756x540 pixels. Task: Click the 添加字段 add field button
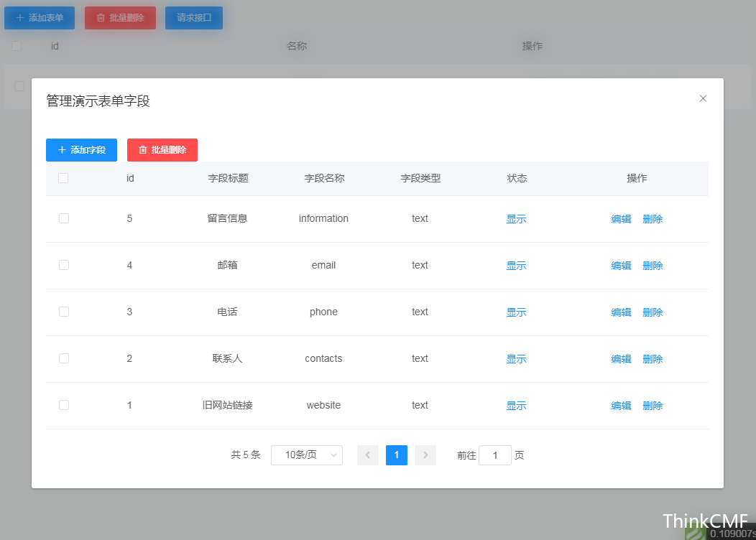[x=81, y=150]
